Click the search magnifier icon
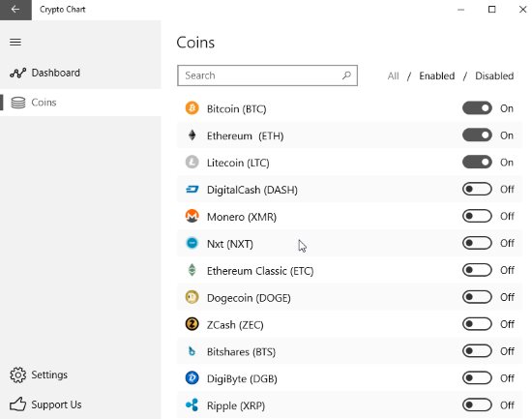 346,75
